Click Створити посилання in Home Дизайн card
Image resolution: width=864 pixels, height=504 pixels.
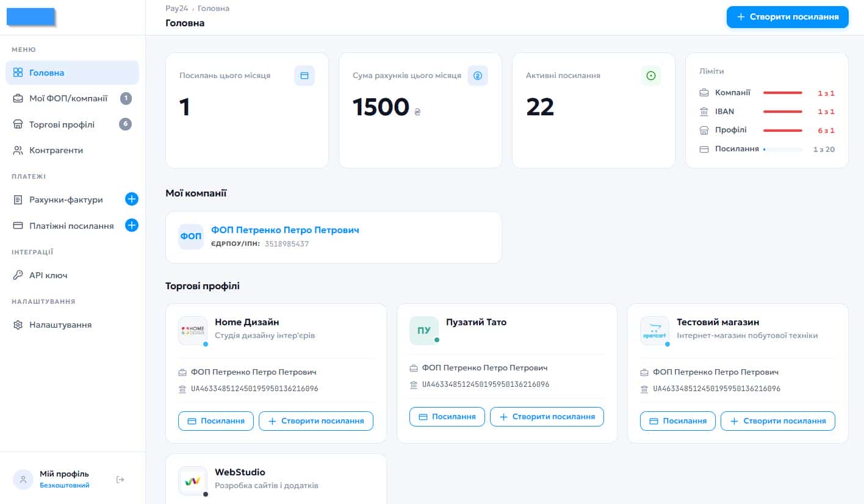(316, 421)
